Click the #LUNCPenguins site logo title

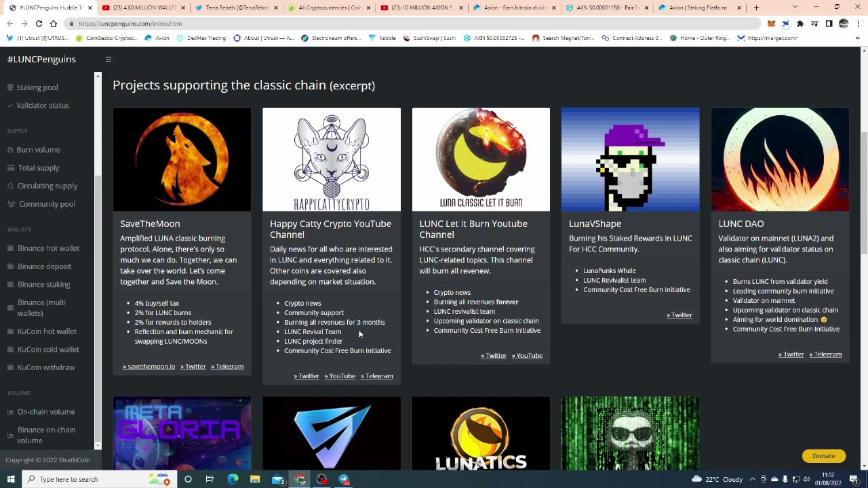(41, 59)
